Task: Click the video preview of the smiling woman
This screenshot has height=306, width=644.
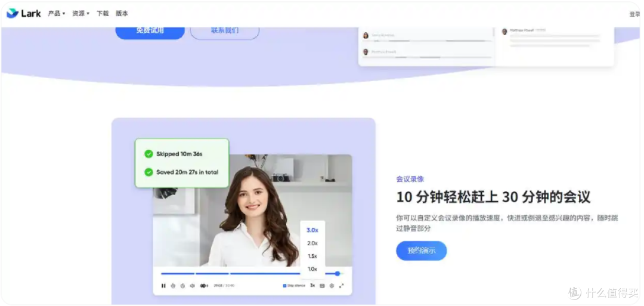Action: click(x=252, y=211)
